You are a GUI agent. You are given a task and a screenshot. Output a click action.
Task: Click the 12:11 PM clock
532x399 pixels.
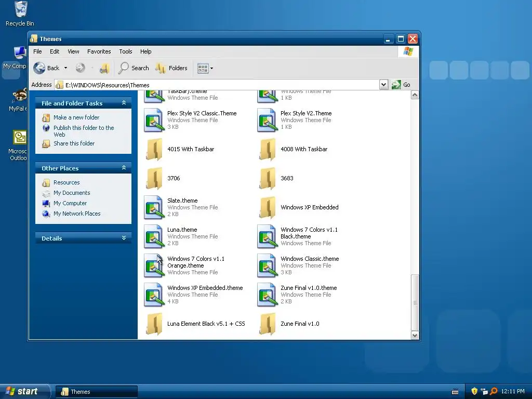point(513,391)
